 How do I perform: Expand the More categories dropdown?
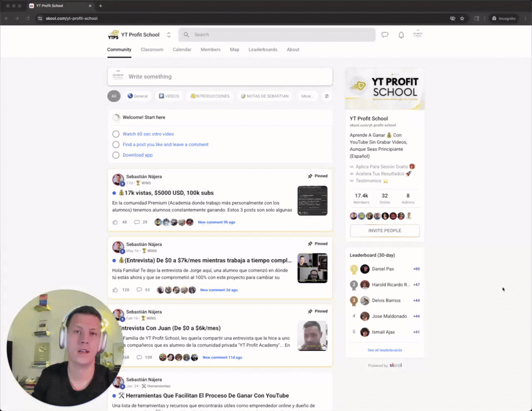(307, 96)
